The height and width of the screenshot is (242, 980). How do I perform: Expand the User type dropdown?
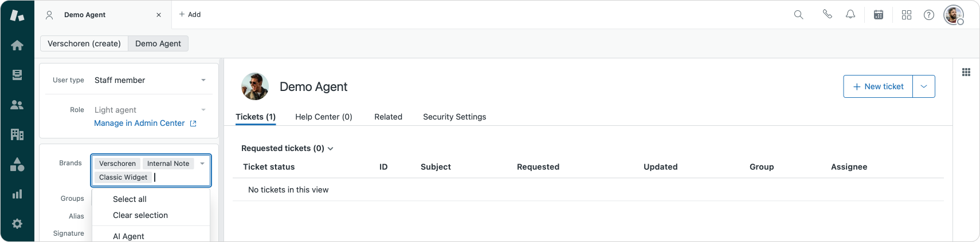(203, 80)
